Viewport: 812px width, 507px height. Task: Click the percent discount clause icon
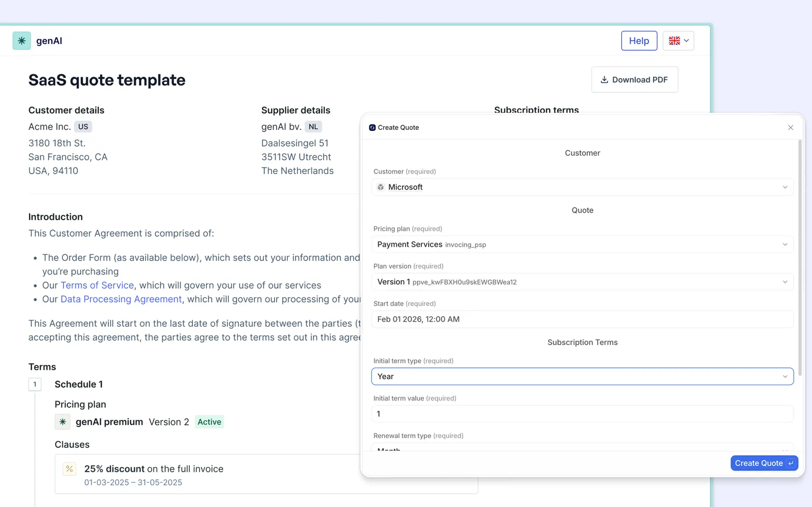[70, 469]
